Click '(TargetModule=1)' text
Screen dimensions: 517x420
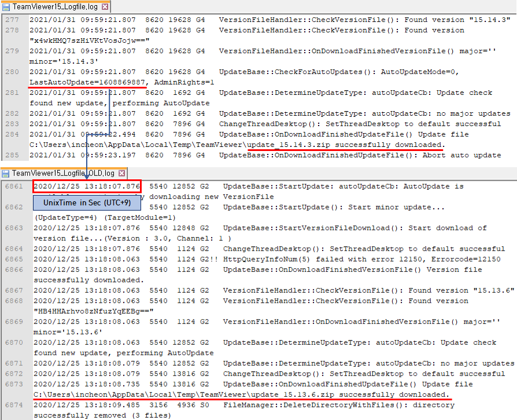140,218
